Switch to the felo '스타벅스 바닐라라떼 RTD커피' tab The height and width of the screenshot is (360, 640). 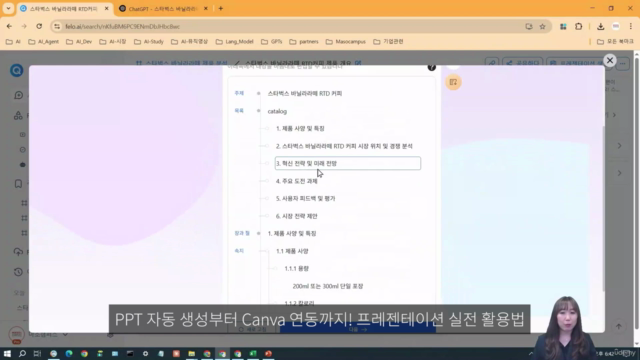(63, 9)
